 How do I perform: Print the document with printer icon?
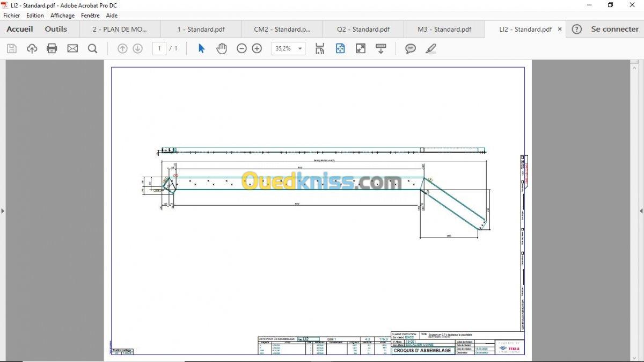(x=52, y=49)
